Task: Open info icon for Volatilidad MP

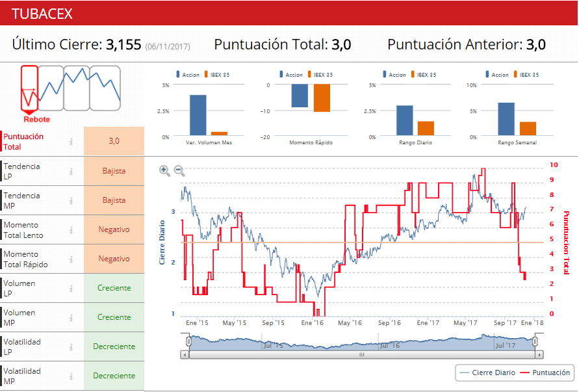Action: tap(71, 376)
